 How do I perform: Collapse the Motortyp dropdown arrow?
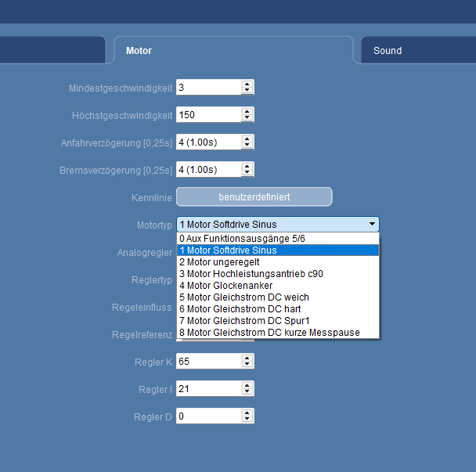pos(372,224)
